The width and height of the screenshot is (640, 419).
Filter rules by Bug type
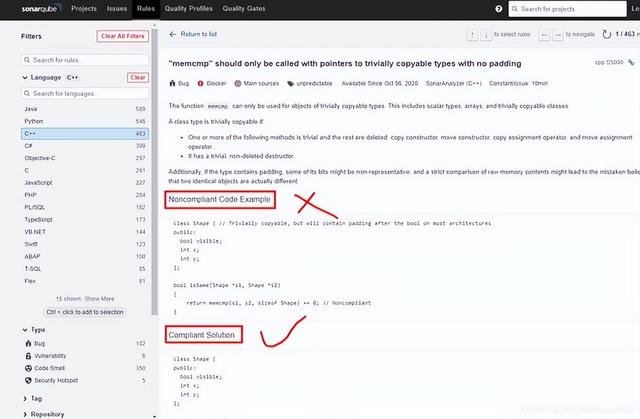pyautogui.click(x=85, y=344)
